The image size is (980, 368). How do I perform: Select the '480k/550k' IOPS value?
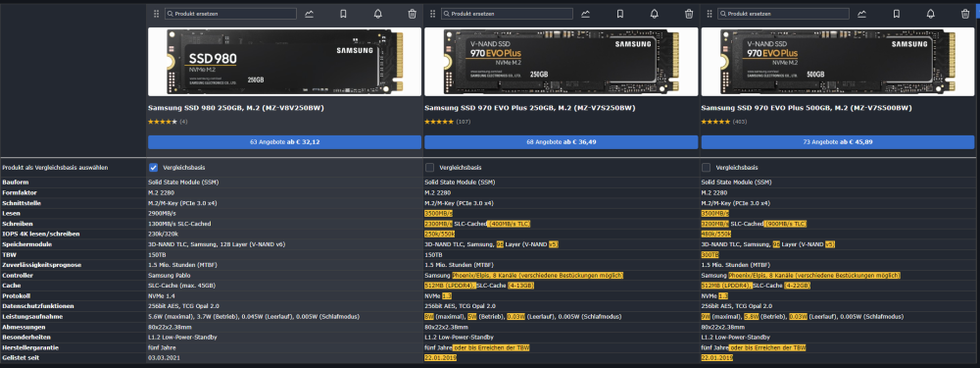click(x=715, y=235)
